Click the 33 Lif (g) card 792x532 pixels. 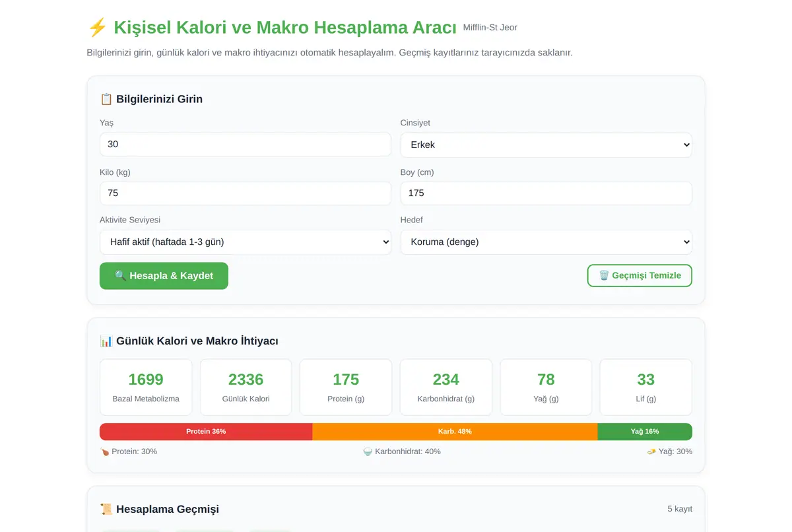tap(646, 387)
